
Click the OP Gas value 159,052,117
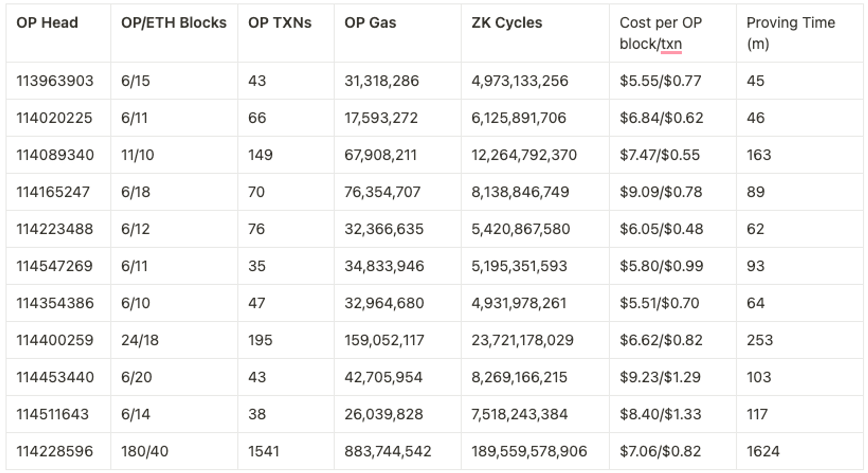pos(384,340)
